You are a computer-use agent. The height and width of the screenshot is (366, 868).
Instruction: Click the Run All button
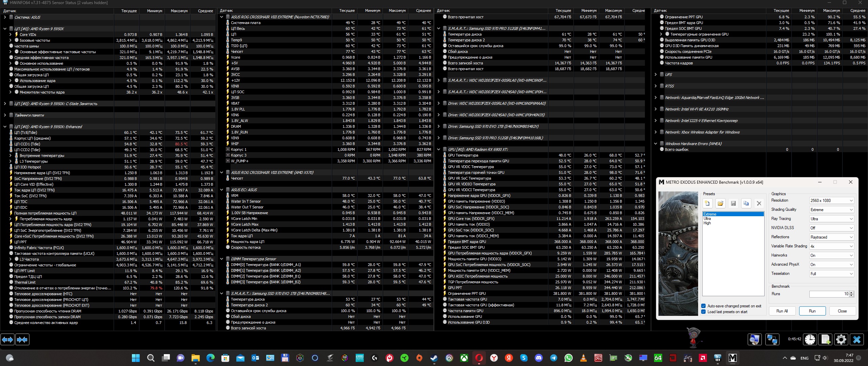coord(782,311)
